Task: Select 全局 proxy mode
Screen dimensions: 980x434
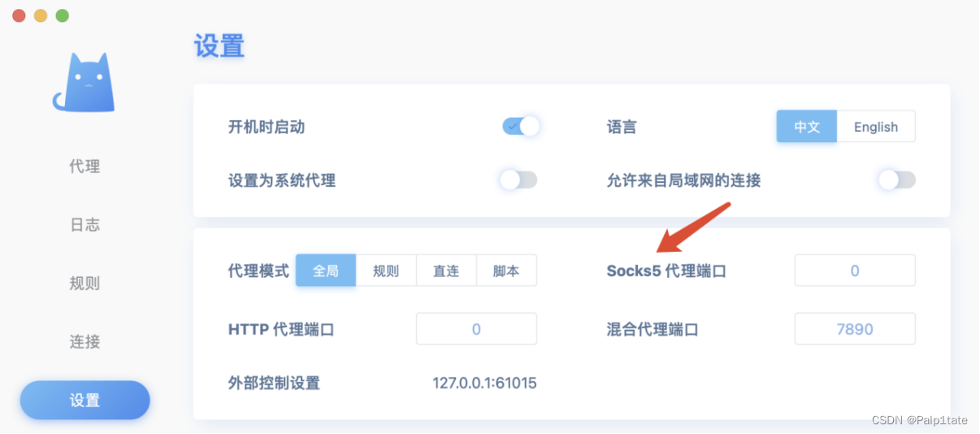Action: (326, 271)
